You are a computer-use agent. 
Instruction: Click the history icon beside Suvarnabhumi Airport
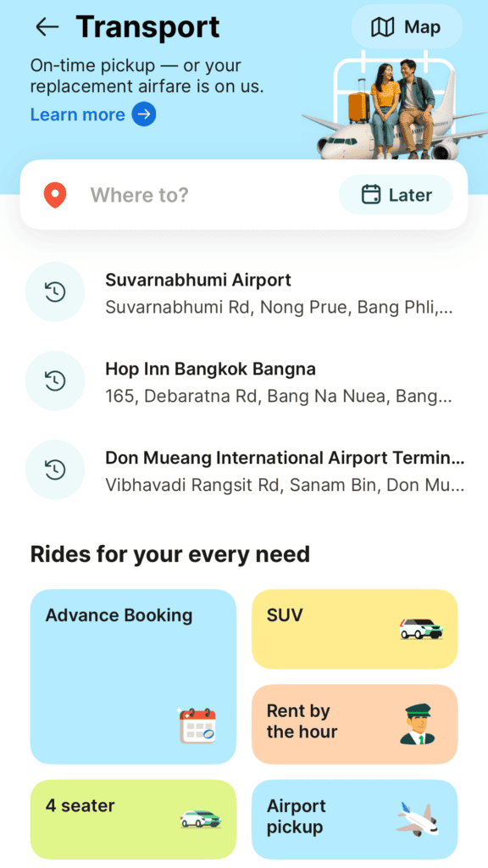tap(54, 292)
